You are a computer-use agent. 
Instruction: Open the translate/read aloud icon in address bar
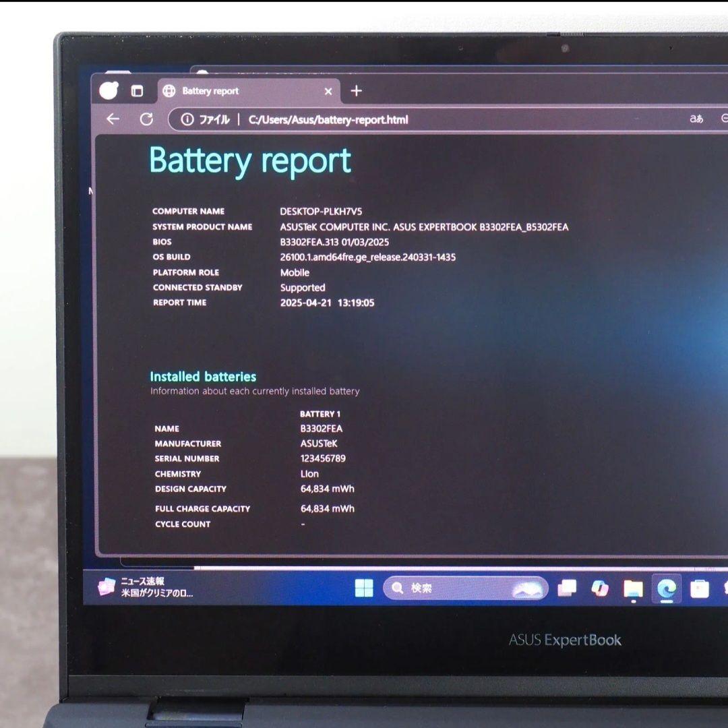click(x=696, y=119)
